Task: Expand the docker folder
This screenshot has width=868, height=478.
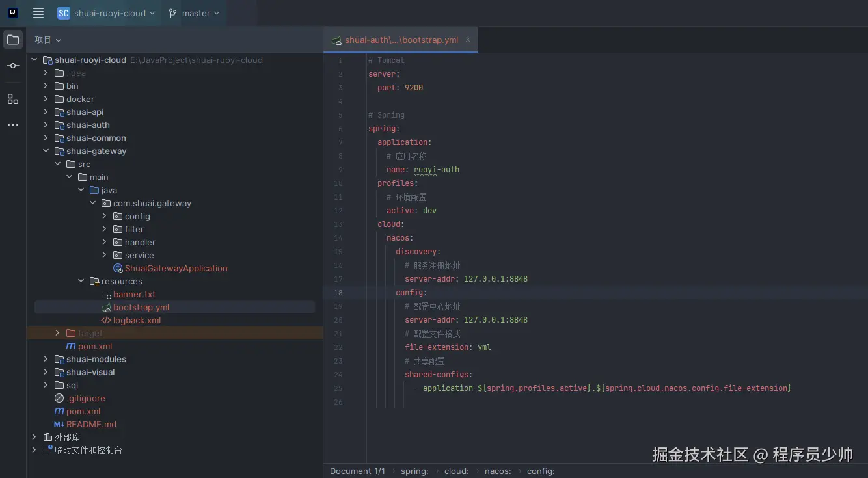Action: pos(46,99)
